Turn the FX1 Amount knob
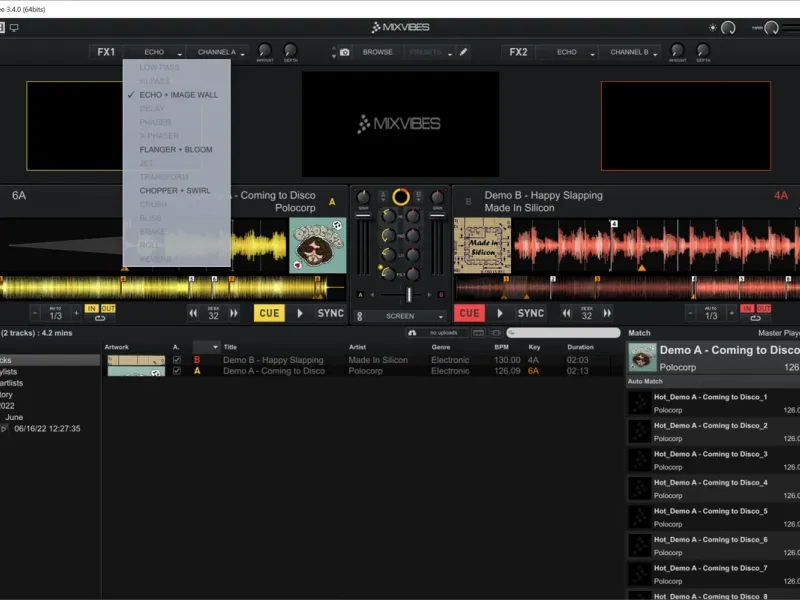The height and width of the screenshot is (600, 800). tap(264, 50)
